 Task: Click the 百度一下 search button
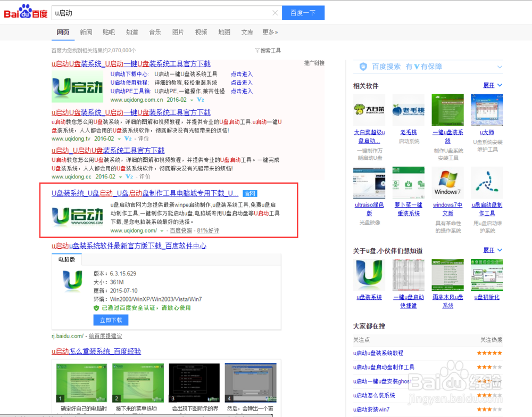[303, 13]
